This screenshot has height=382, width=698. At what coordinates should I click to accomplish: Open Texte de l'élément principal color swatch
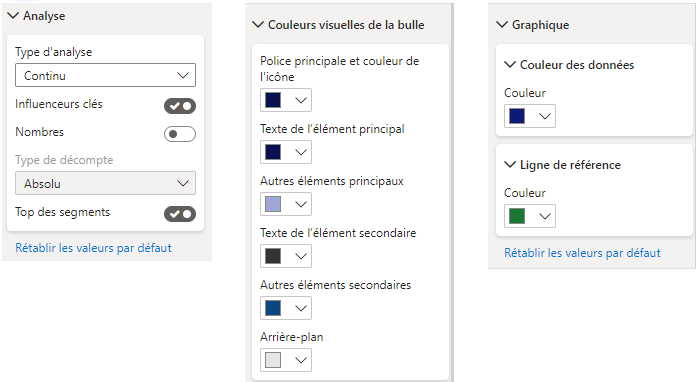coord(286,152)
